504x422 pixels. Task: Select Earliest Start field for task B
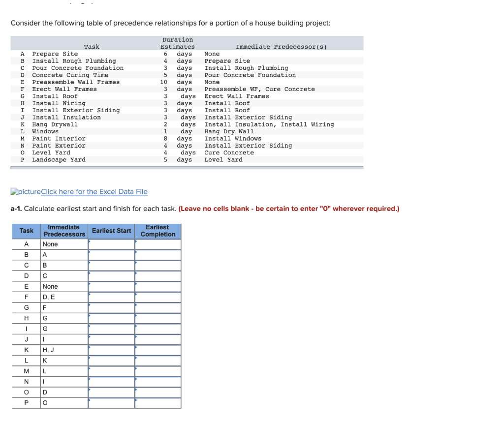pos(111,255)
